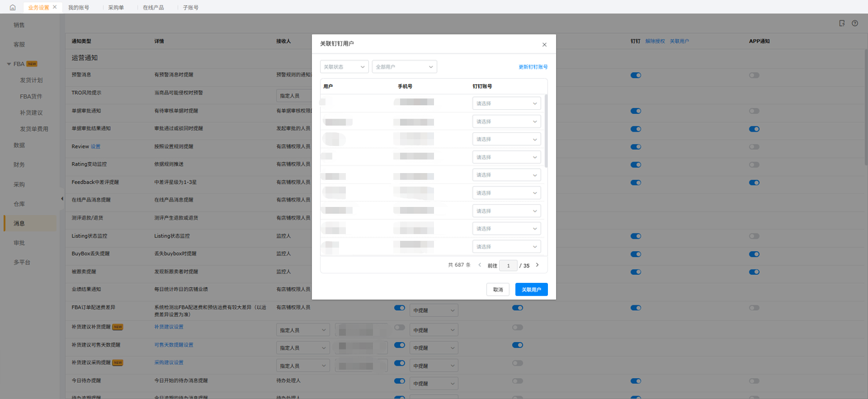Open 仓库 in the sidebar

click(x=19, y=204)
